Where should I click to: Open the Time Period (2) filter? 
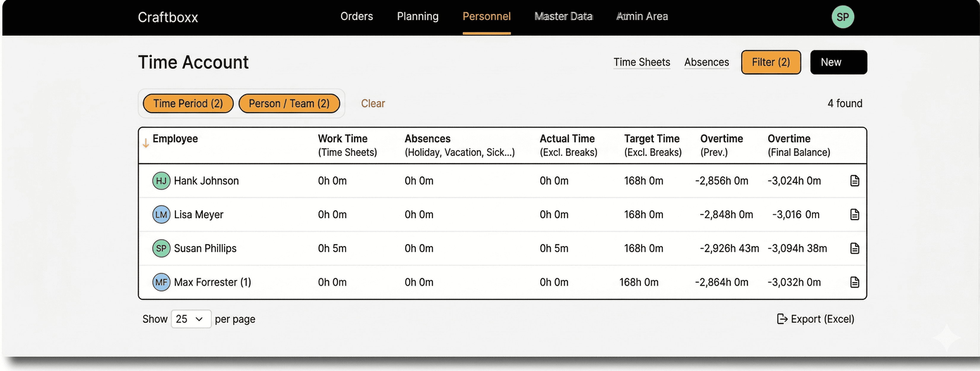tap(188, 104)
